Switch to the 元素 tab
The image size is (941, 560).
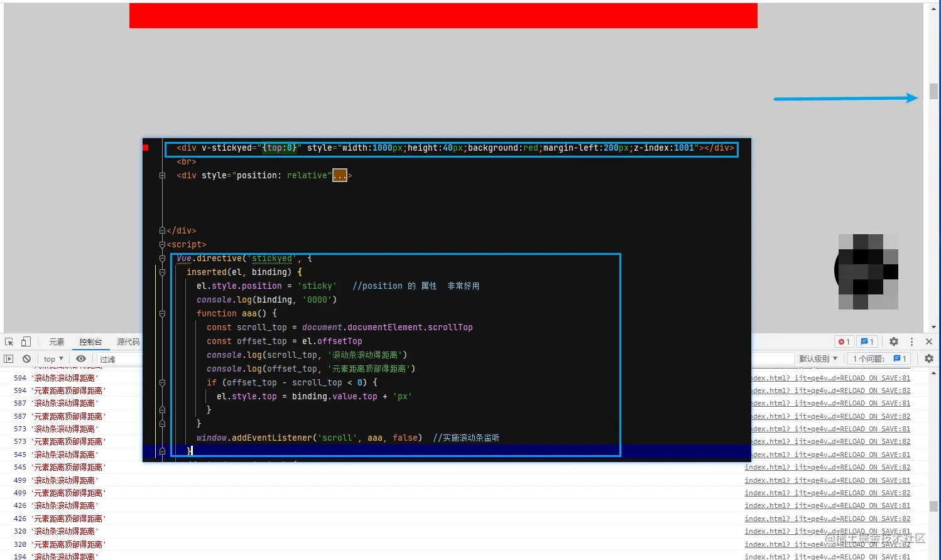point(57,342)
